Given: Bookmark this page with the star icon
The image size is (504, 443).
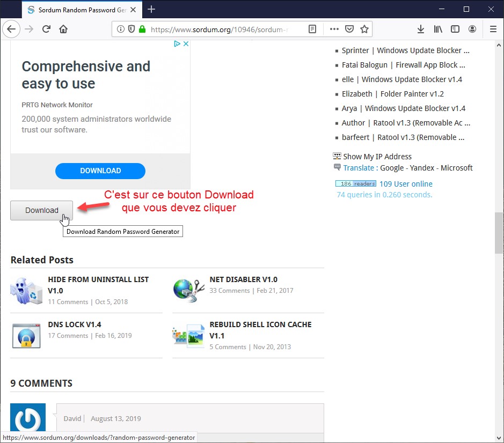Looking at the screenshot, I should (x=364, y=29).
